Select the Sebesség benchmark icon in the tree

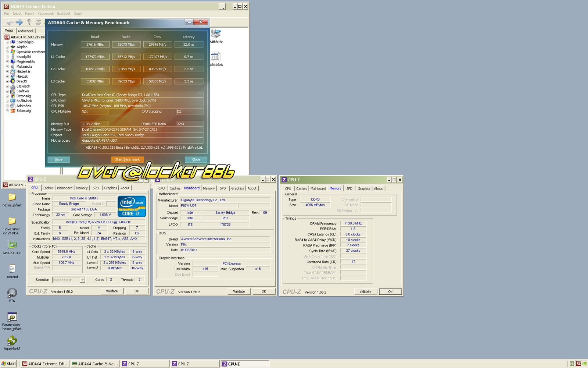(13, 111)
